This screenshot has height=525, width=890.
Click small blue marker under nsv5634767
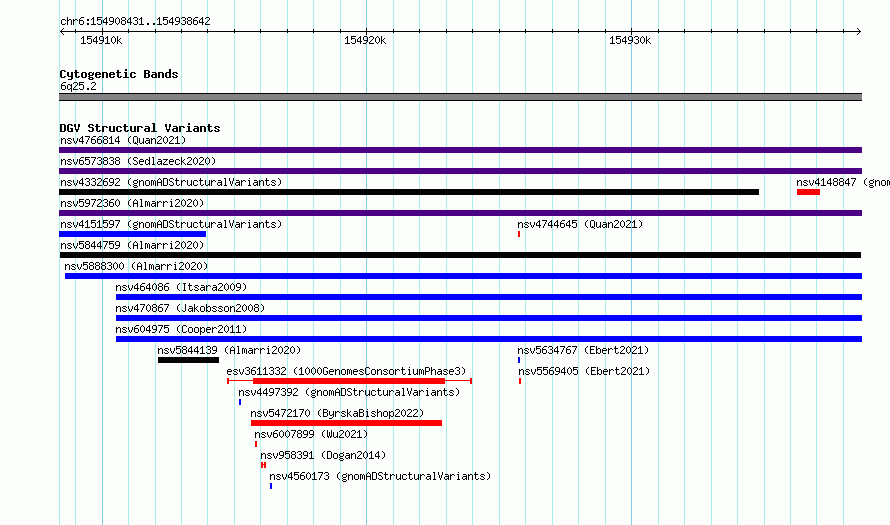519,360
